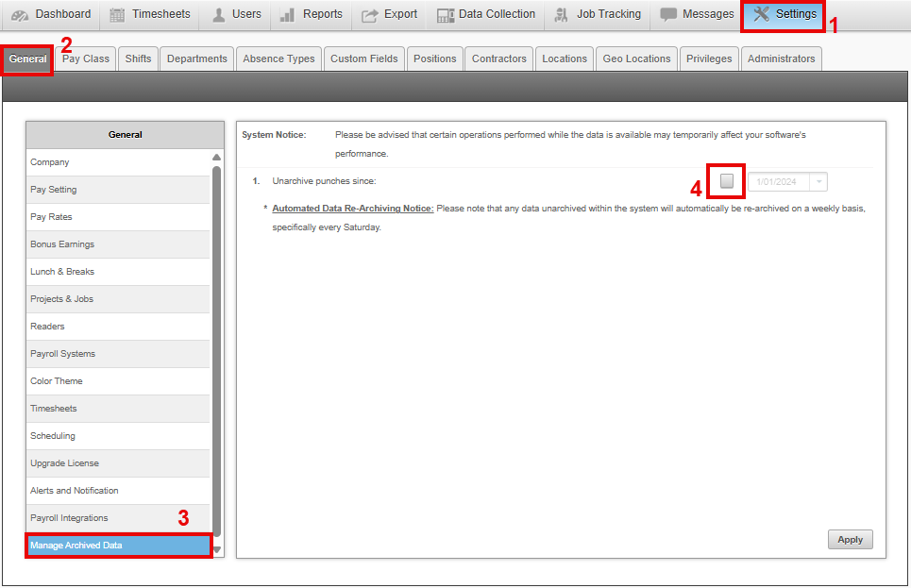Screen dimensions: 911x588
Task: Click the Dashboard gauge icon
Action: coord(19,15)
